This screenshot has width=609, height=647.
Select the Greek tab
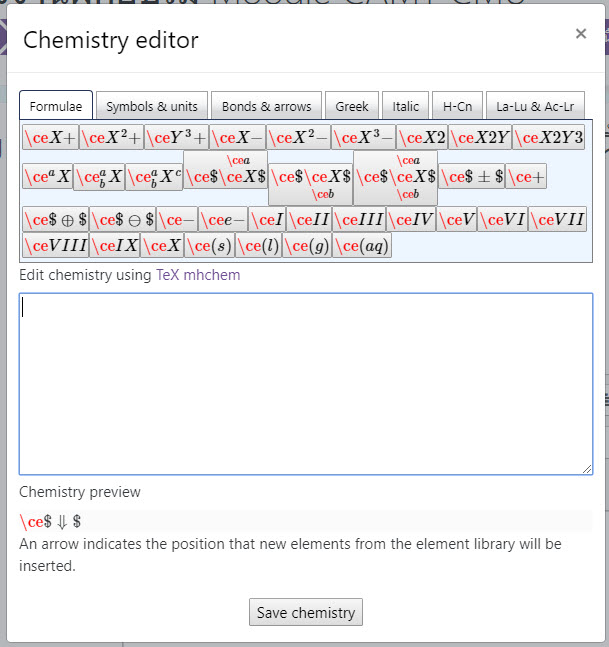(352, 106)
